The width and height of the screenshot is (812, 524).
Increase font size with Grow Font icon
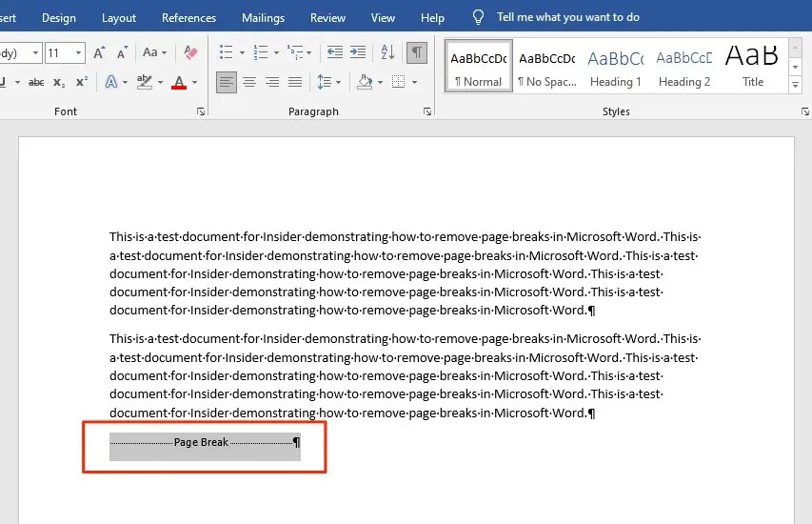pyautogui.click(x=99, y=52)
